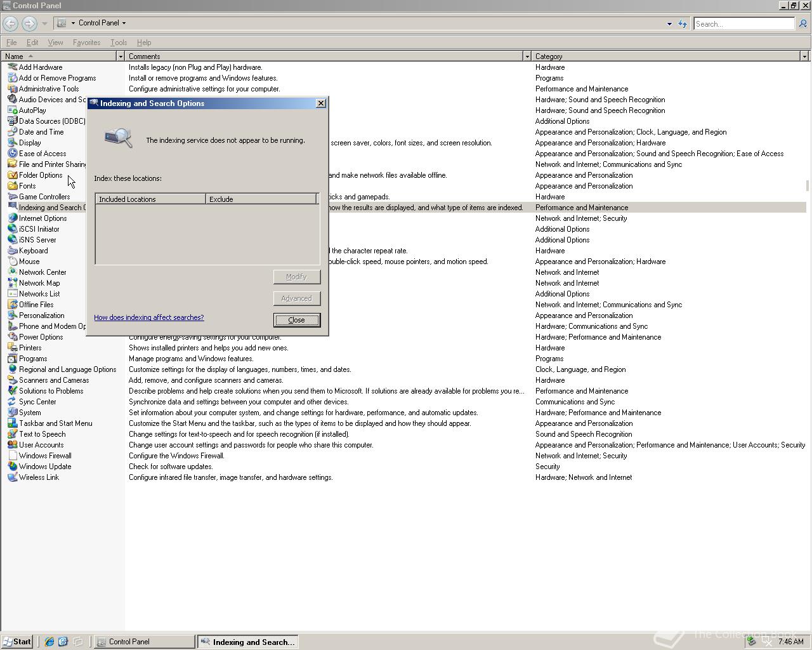Select the Windows Firewall icon
Screen dimensions: 812x650
12,456
